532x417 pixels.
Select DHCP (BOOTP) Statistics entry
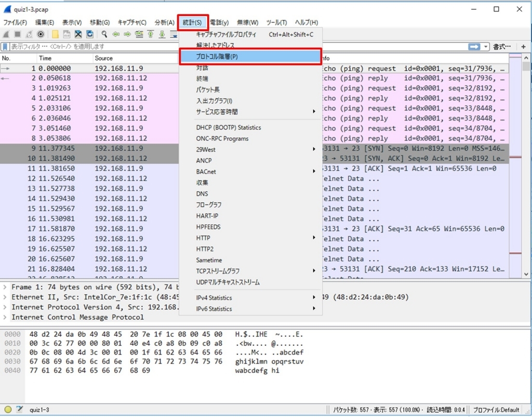[250, 127]
